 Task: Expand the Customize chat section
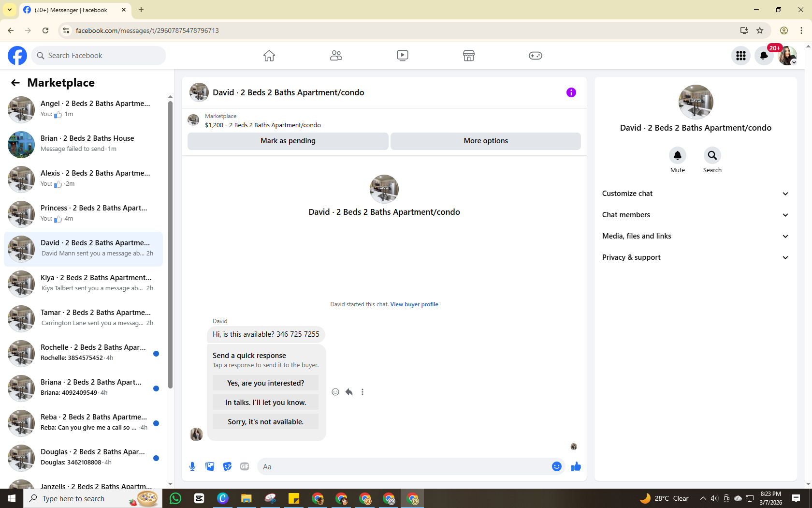(696, 194)
